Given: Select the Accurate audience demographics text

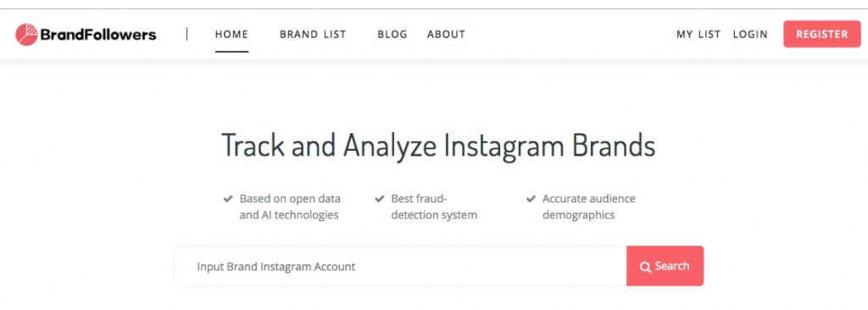Looking at the screenshot, I should coord(589,207).
